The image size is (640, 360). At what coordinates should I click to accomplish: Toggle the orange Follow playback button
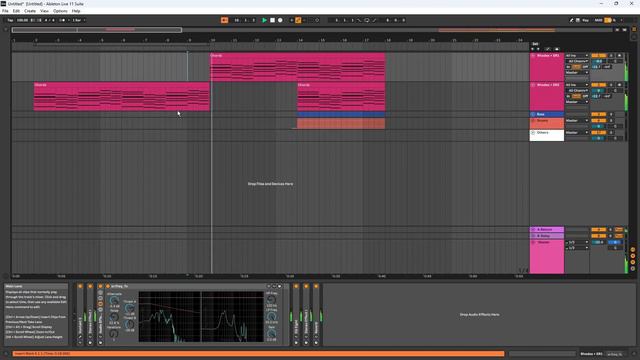[x=224, y=20]
